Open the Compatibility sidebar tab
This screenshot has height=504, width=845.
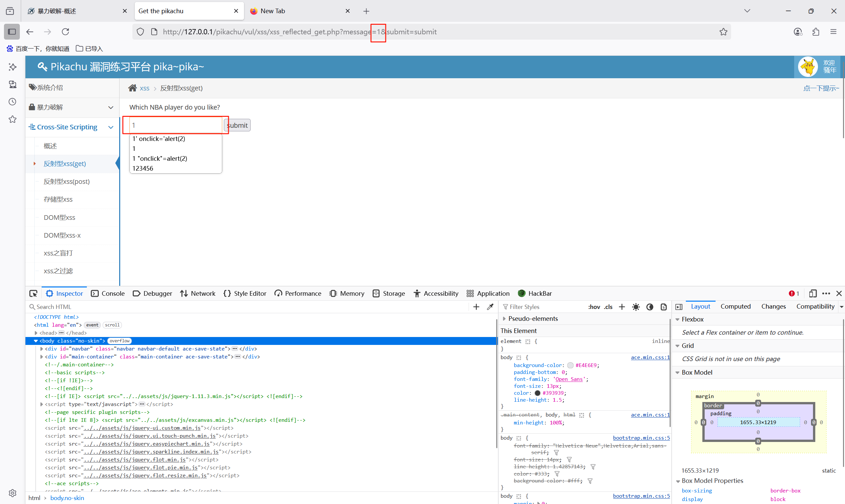point(815,306)
